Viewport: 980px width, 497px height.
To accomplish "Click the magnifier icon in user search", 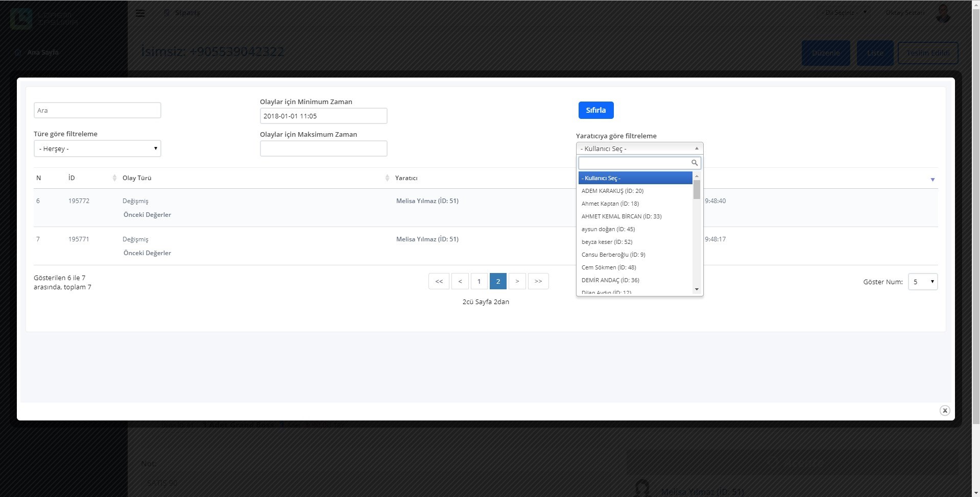I will tap(694, 163).
